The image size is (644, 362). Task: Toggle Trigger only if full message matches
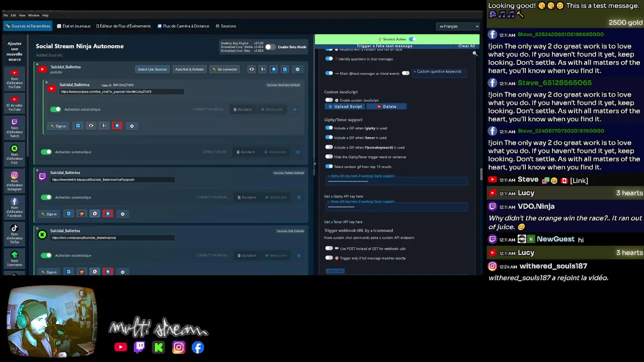pyautogui.click(x=329, y=258)
